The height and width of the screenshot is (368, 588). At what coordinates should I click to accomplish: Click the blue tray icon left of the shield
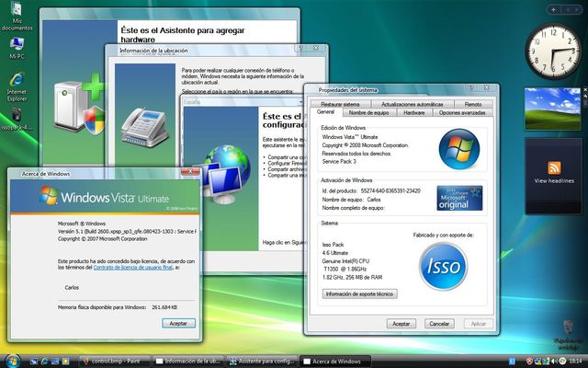(x=513, y=362)
